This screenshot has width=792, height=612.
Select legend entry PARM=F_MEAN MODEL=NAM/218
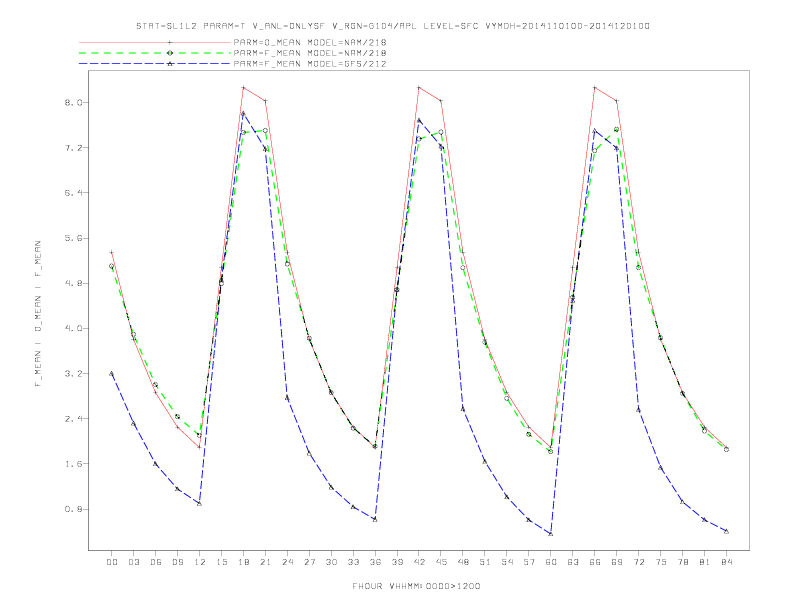pyautogui.click(x=310, y=53)
